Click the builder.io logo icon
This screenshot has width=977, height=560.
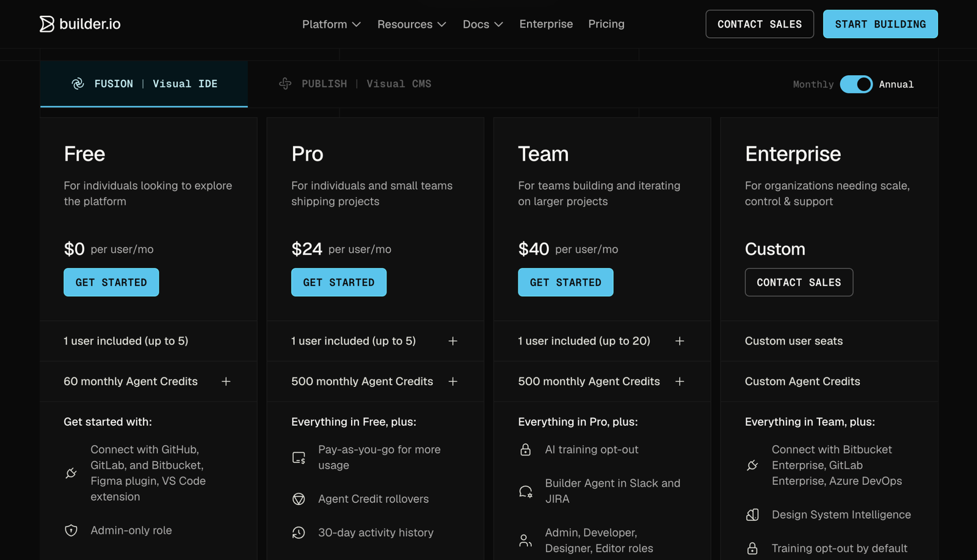47,24
